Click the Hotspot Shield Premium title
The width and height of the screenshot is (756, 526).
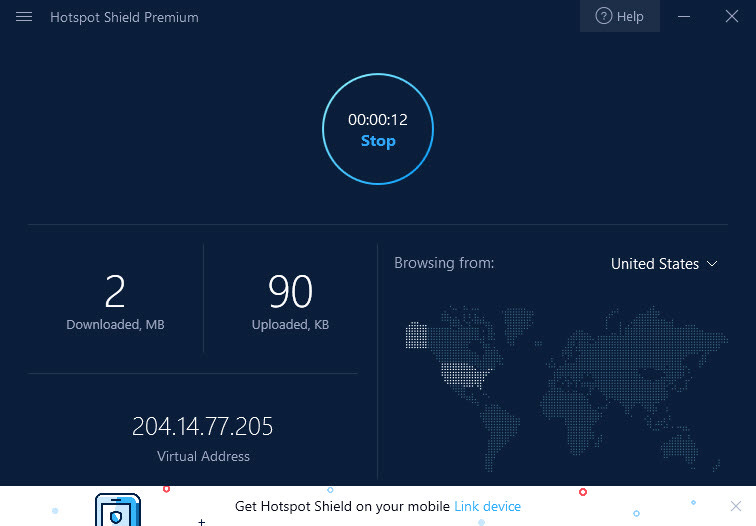click(124, 17)
